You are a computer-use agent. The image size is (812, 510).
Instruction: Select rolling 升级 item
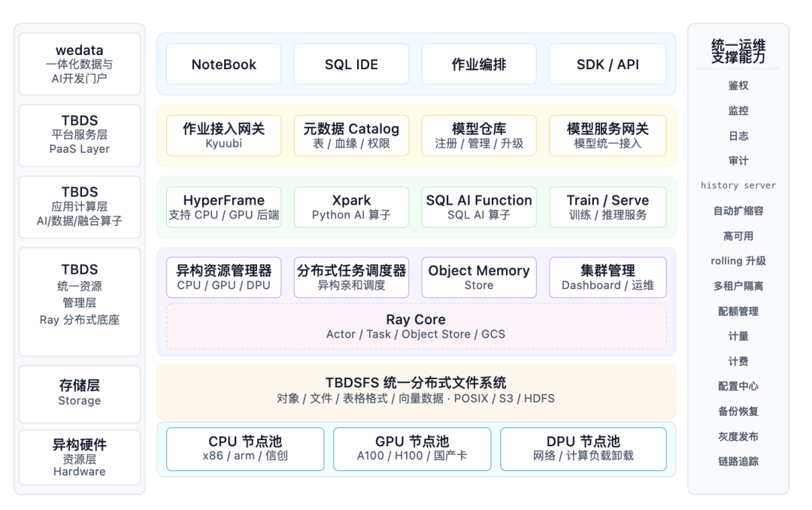738,261
